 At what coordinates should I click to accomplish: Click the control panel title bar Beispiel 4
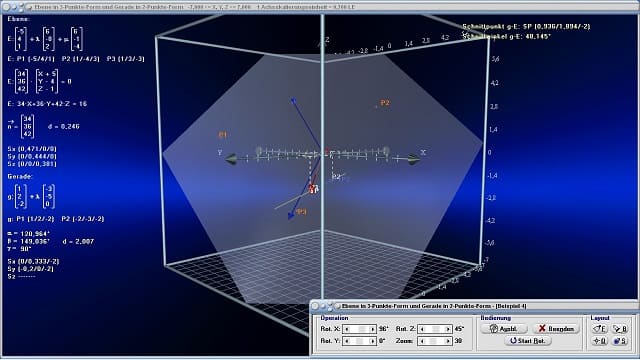click(434, 306)
